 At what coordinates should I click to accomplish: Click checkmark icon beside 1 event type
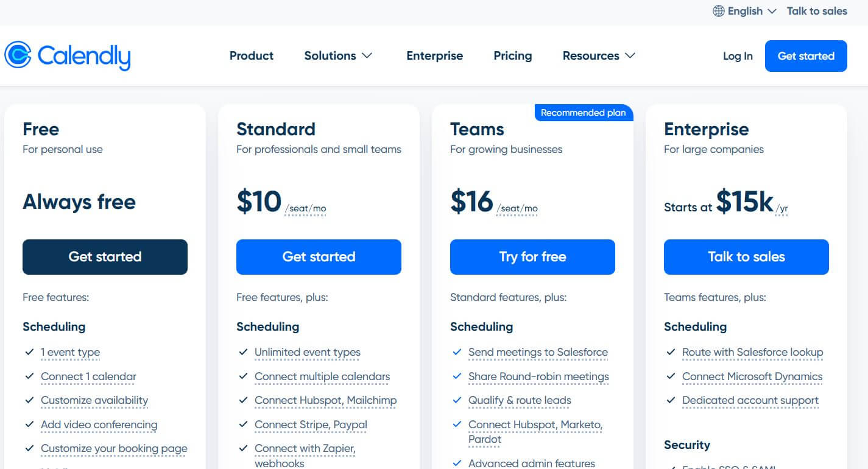coord(29,352)
